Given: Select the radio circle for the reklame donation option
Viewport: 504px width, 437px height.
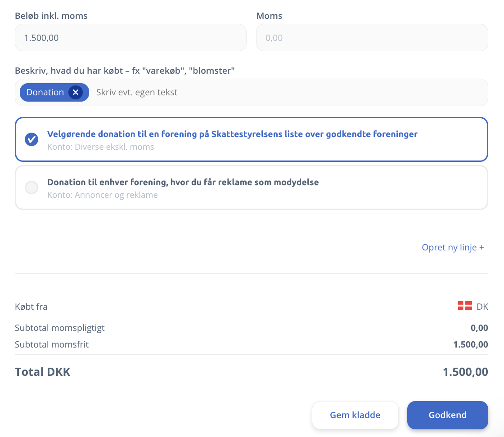Looking at the screenshot, I should pos(31,187).
